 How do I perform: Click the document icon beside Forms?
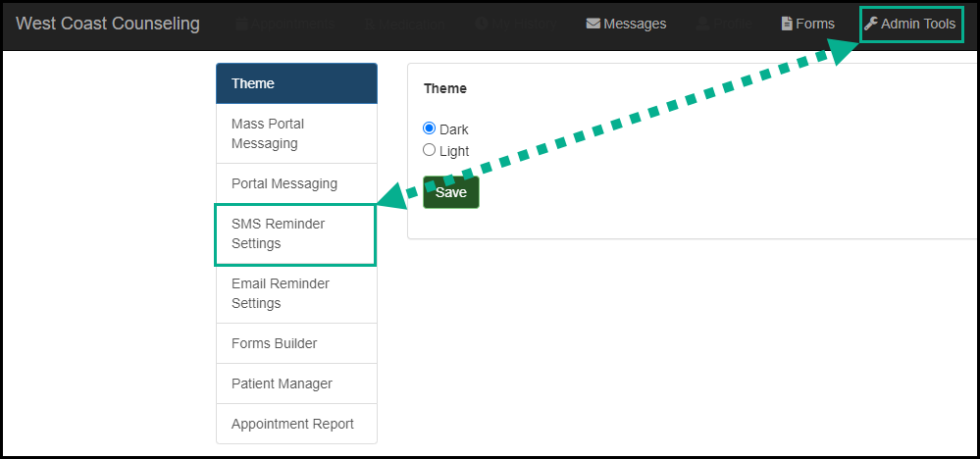pyautogui.click(x=787, y=24)
